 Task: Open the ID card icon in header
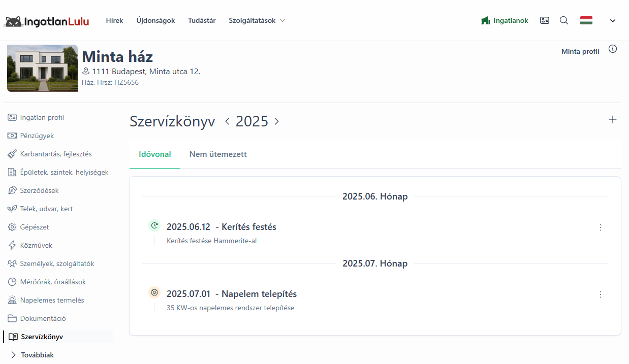[545, 21]
